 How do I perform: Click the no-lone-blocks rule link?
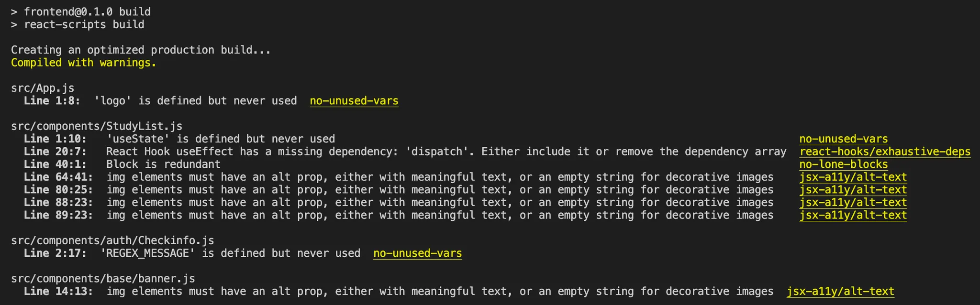pos(843,164)
